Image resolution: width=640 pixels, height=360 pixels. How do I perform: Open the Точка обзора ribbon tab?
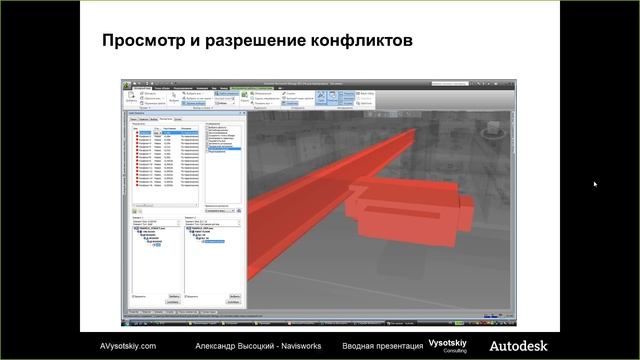pyautogui.click(x=162, y=88)
